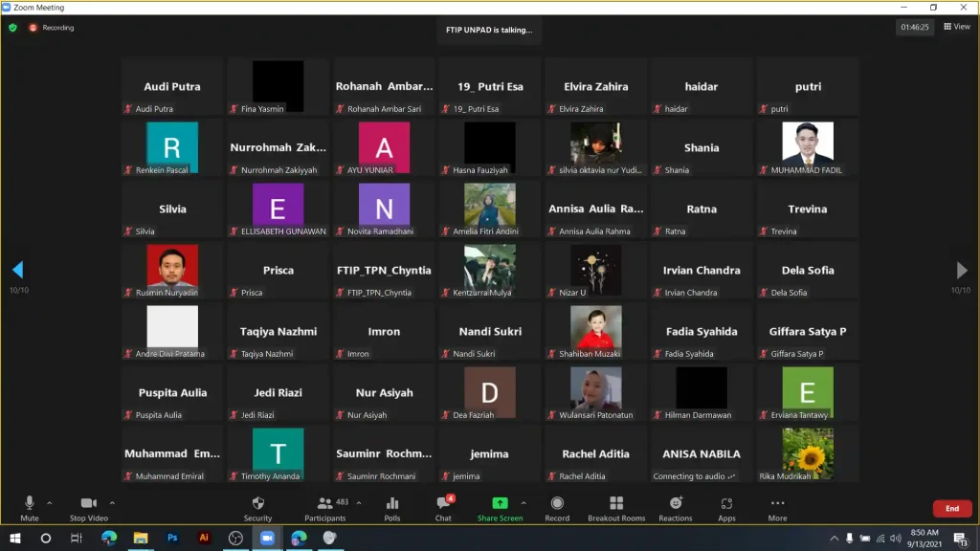Screen dimensions: 980x551
Task: Open File Explorer from the taskbar
Action: pos(141,538)
